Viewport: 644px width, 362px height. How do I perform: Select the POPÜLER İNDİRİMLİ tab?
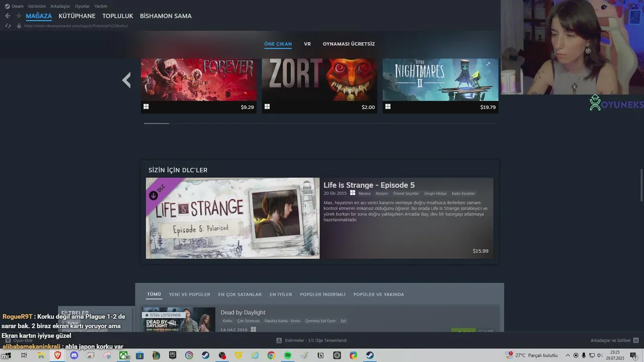[323, 295]
